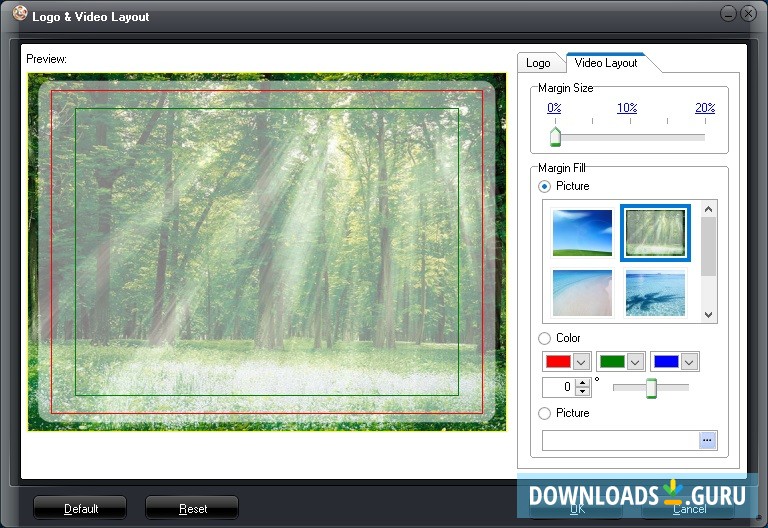Open the green color dropdown arrow
This screenshot has width=768, height=528.
pyautogui.click(x=635, y=362)
